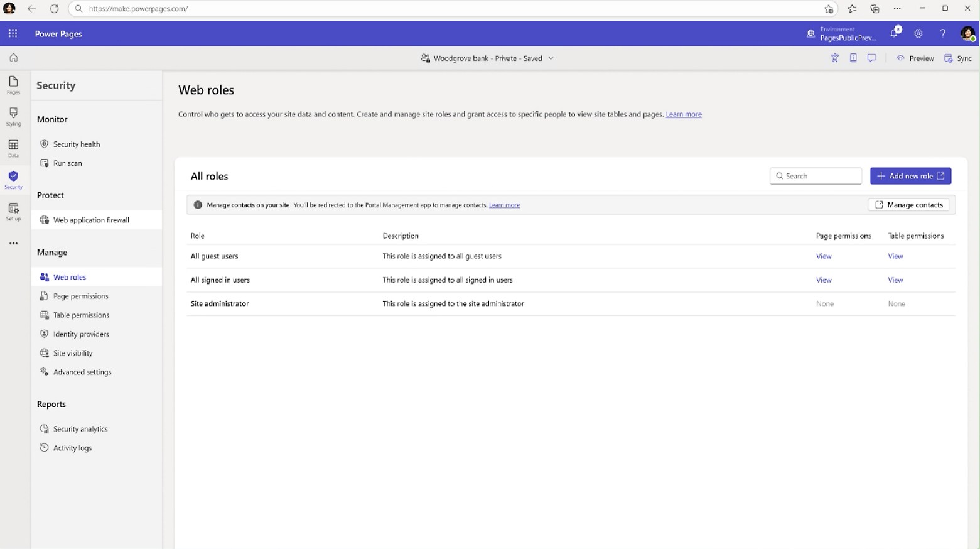
Task: Click the Preview button
Action: coord(915,58)
